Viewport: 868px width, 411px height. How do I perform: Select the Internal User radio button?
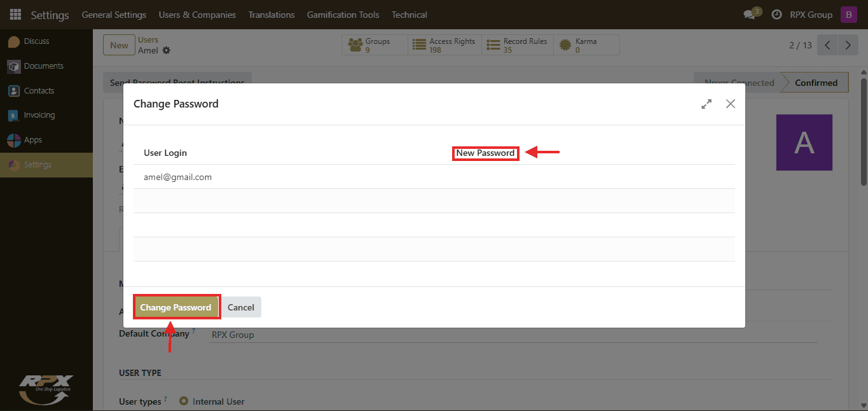click(184, 401)
